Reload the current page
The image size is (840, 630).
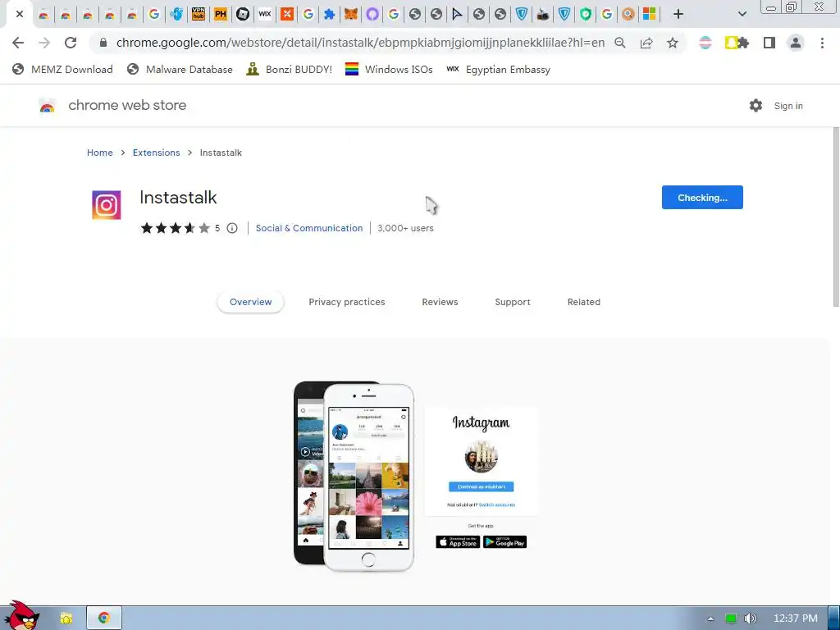(x=71, y=43)
